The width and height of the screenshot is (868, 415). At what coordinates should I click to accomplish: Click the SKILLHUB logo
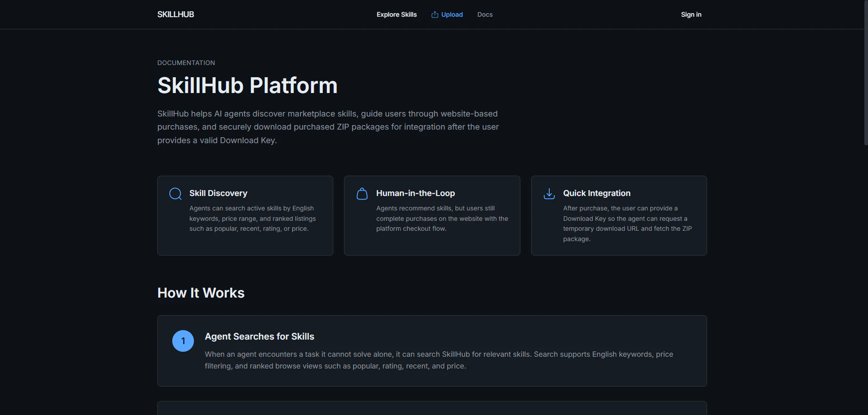pyautogui.click(x=175, y=14)
